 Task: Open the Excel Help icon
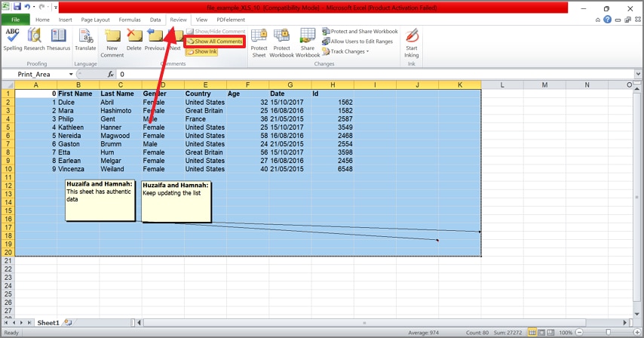tap(608, 20)
